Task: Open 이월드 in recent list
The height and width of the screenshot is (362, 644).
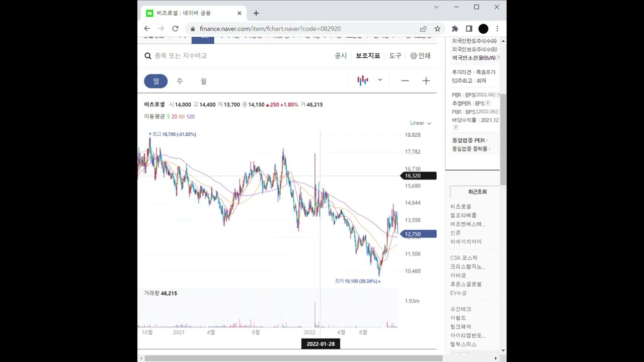Action: 458,318
